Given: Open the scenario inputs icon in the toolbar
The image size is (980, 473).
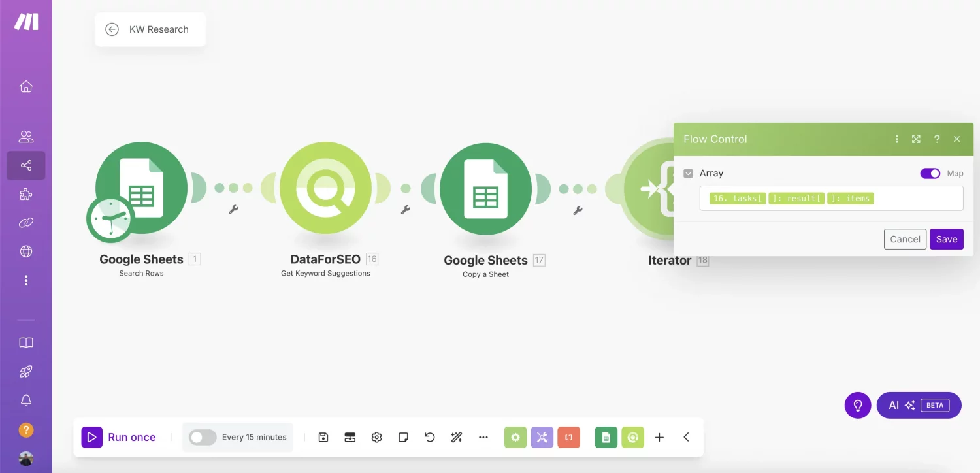Looking at the screenshot, I should point(350,437).
